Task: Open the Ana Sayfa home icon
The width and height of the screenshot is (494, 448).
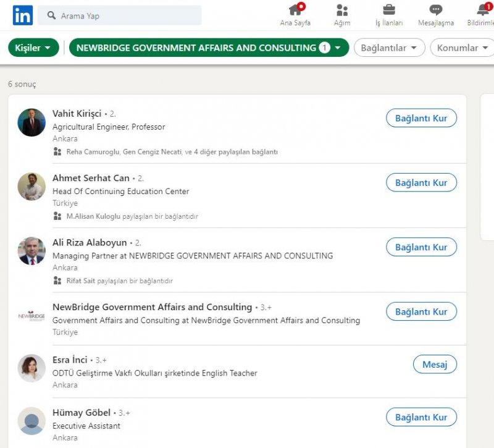Action: click(296, 10)
